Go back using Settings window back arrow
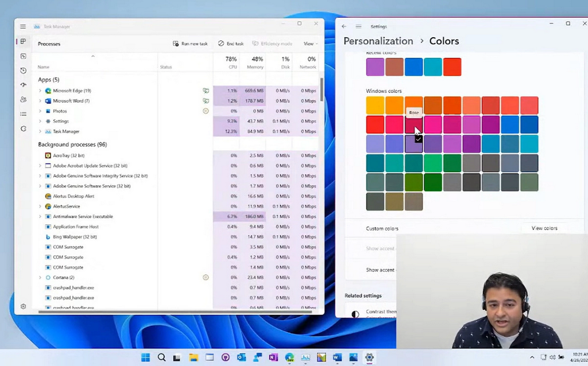The image size is (588, 366). pyautogui.click(x=344, y=26)
